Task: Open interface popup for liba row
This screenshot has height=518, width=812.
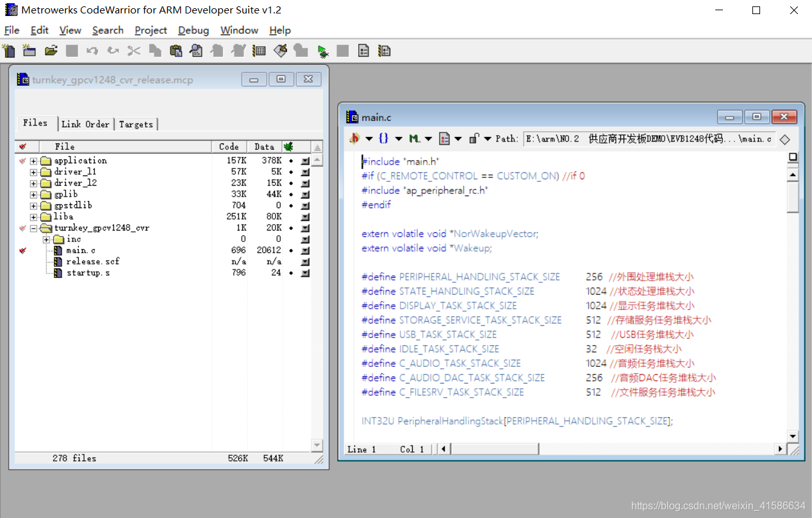Action: coord(305,216)
